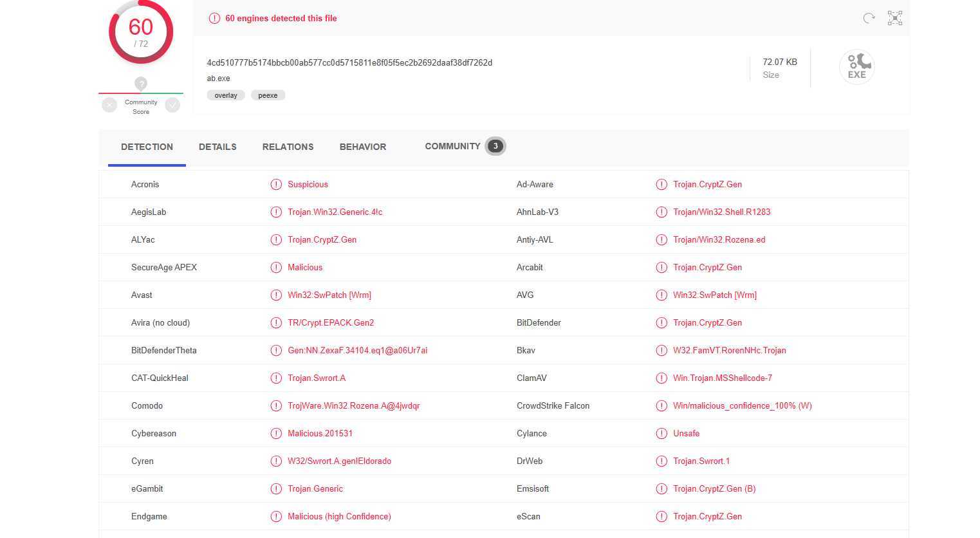Click warning icon for Endgame result
The height and width of the screenshot is (538, 980).
(x=276, y=516)
